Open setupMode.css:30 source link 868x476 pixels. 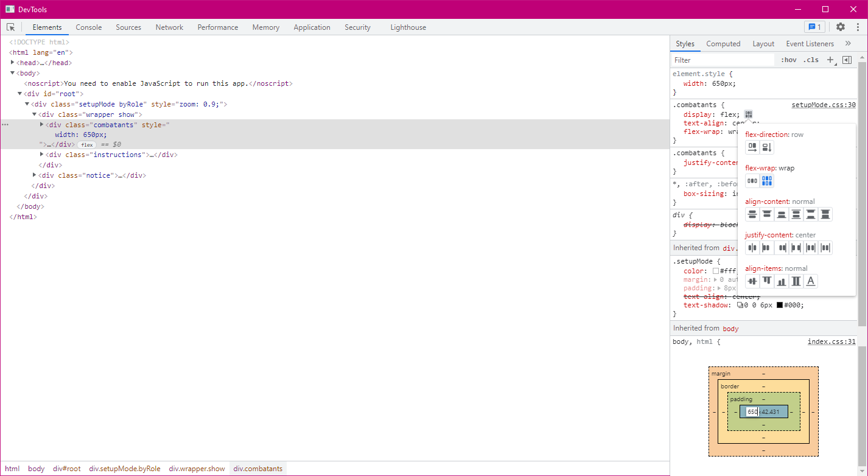click(x=824, y=105)
